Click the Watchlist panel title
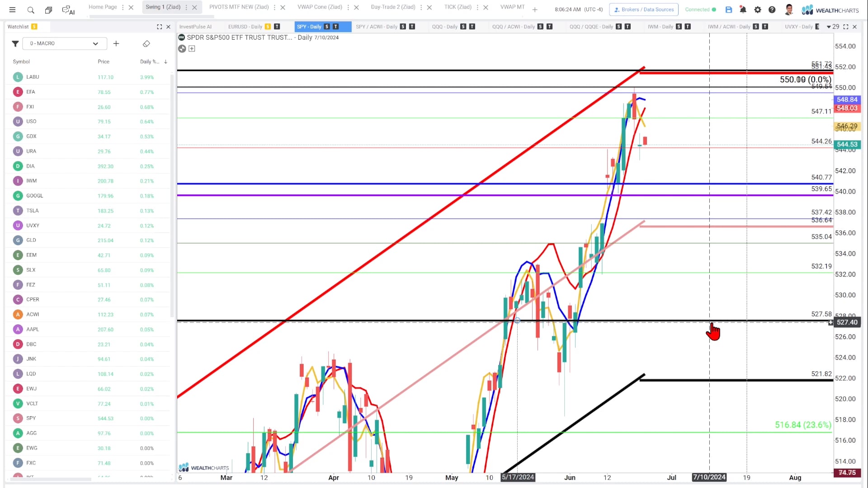The height and width of the screenshot is (488, 868). (18, 27)
